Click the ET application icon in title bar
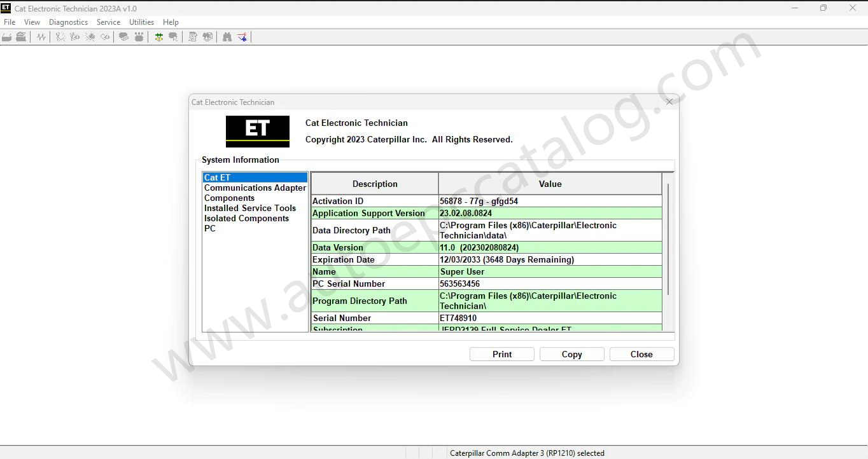This screenshot has width=868, height=459. pos(6,8)
